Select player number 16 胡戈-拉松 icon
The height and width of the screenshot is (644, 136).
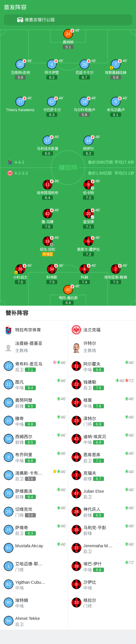pyautogui.click(x=48, y=241)
